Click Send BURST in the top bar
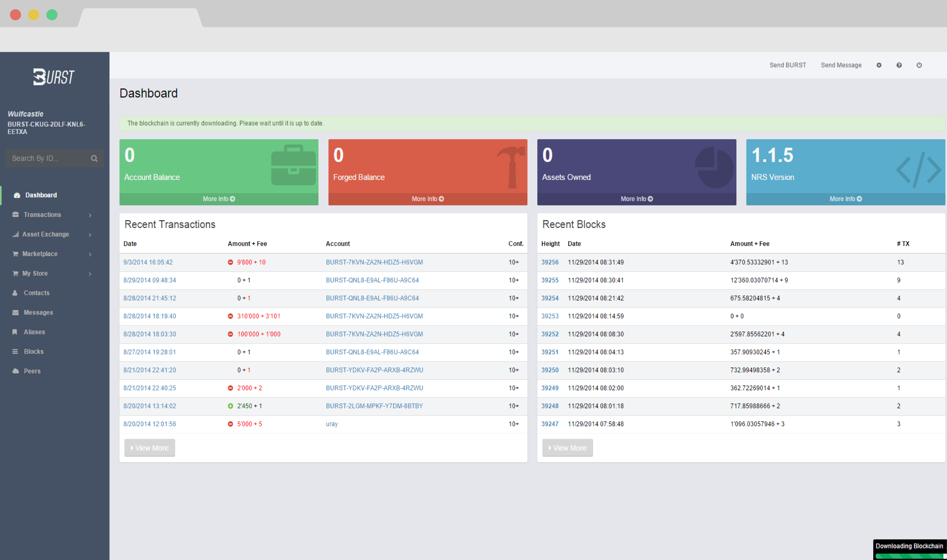 788,65
